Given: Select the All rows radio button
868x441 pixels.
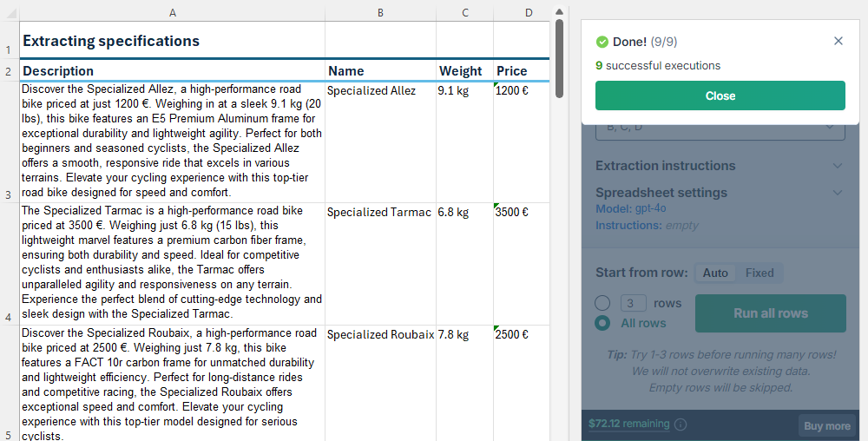Looking at the screenshot, I should pos(602,323).
